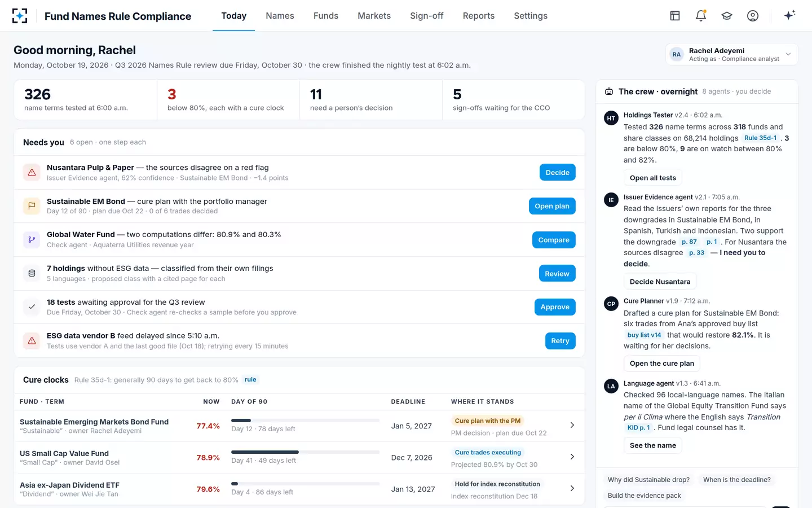The width and height of the screenshot is (812, 508).
Task: Click the warning icon for ESG data vendor B
Action: (32, 341)
